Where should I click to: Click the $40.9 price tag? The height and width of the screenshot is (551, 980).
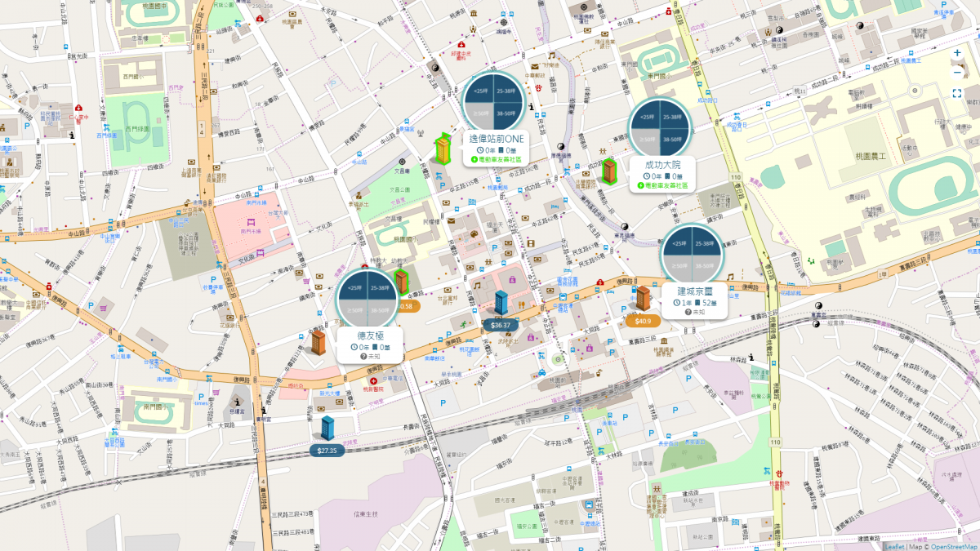(643, 321)
